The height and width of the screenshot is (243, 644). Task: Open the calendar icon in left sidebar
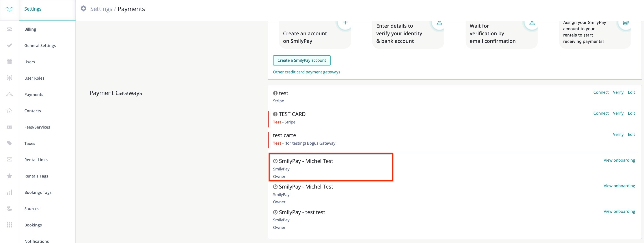[9, 62]
